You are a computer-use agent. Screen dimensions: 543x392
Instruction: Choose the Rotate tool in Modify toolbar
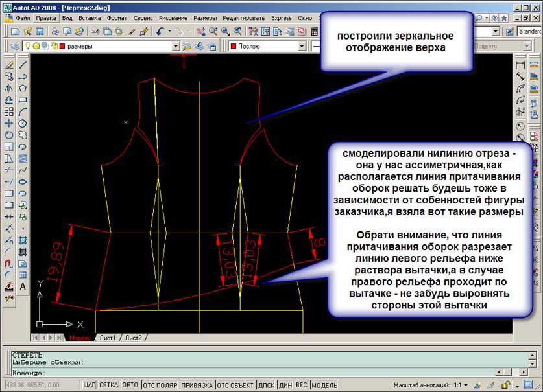click(x=9, y=135)
